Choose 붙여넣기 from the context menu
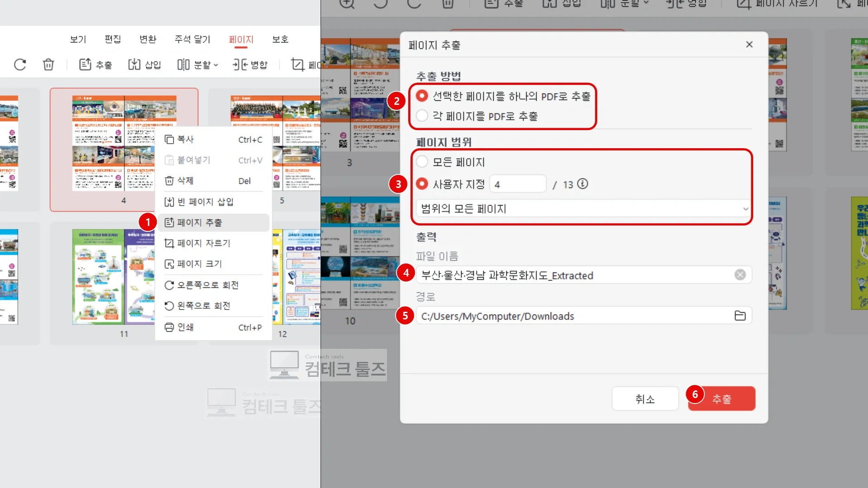Screen dimensions: 868x488 (213, 160)
